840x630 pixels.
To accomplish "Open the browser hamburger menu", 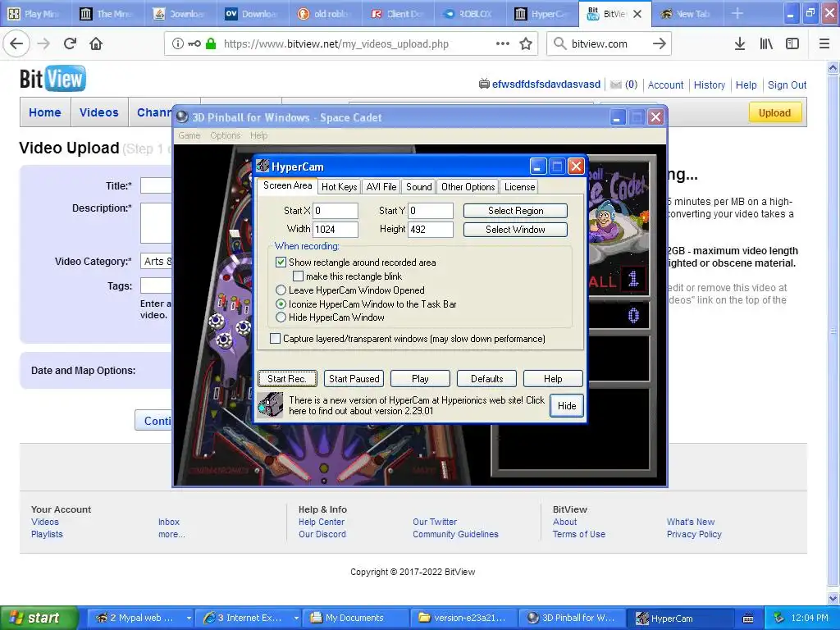I will click(824, 43).
